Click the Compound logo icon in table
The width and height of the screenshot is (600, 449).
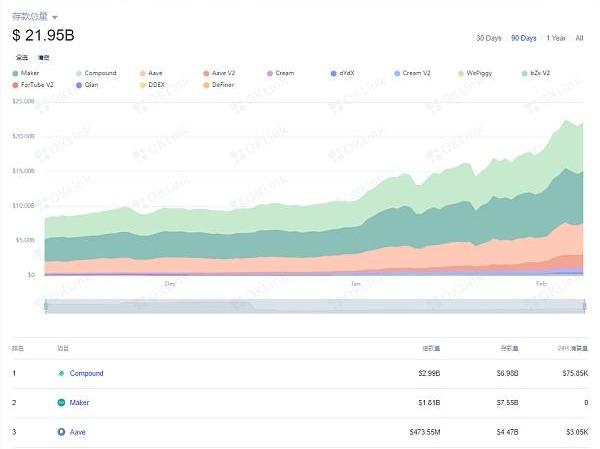(62, 374)
